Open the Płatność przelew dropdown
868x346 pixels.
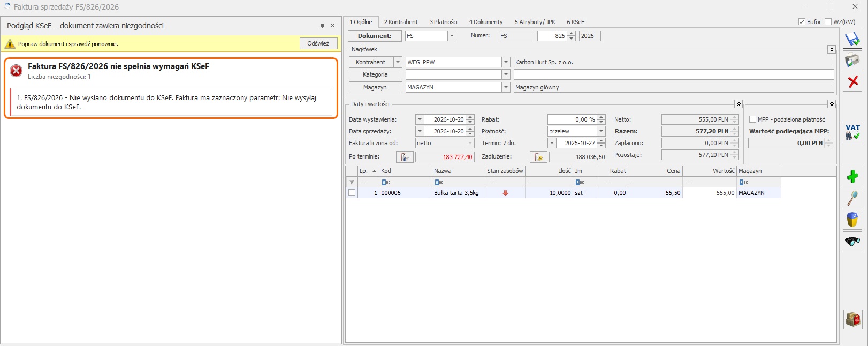[601, 131]
